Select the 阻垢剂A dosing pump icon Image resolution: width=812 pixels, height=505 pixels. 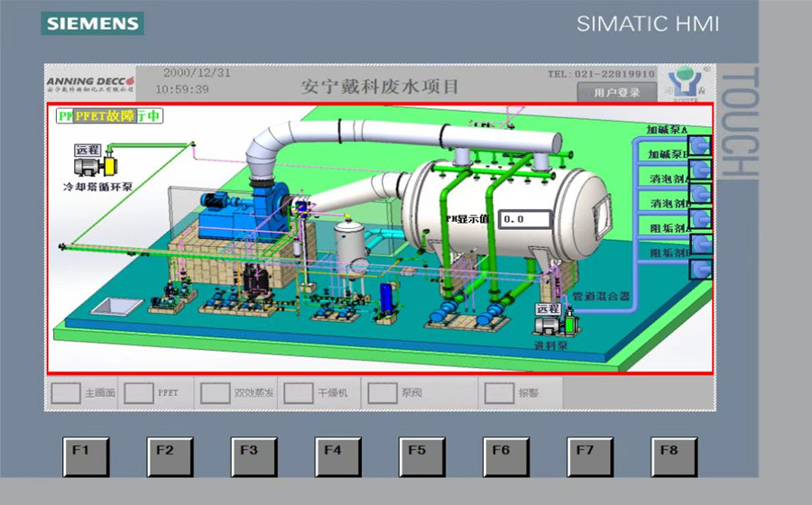701,243
